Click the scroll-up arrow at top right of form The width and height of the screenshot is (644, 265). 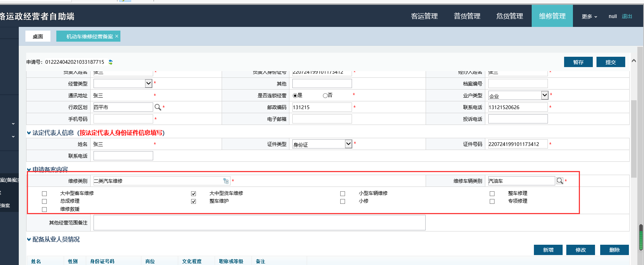[x=634, y=61]
